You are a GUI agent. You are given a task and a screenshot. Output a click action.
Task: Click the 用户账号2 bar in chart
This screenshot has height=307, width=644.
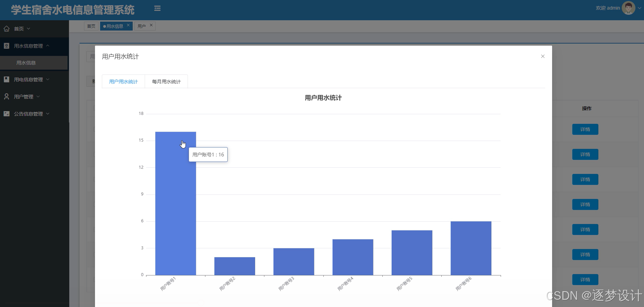(x=235, y=266)
